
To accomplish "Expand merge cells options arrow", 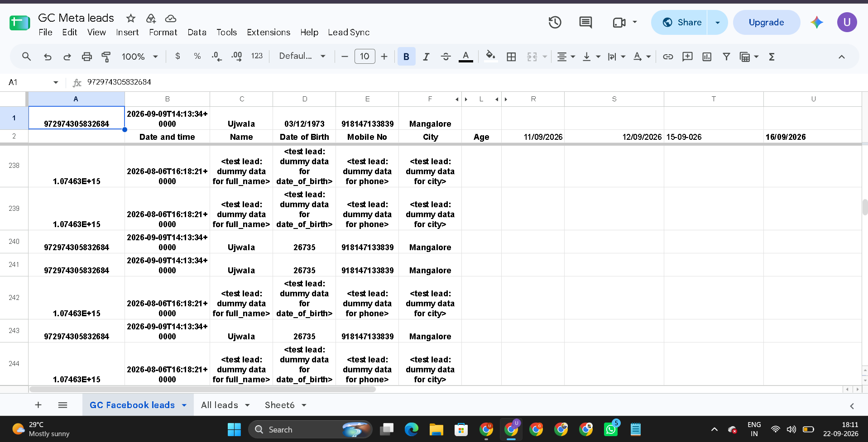I will coord(545,57).
